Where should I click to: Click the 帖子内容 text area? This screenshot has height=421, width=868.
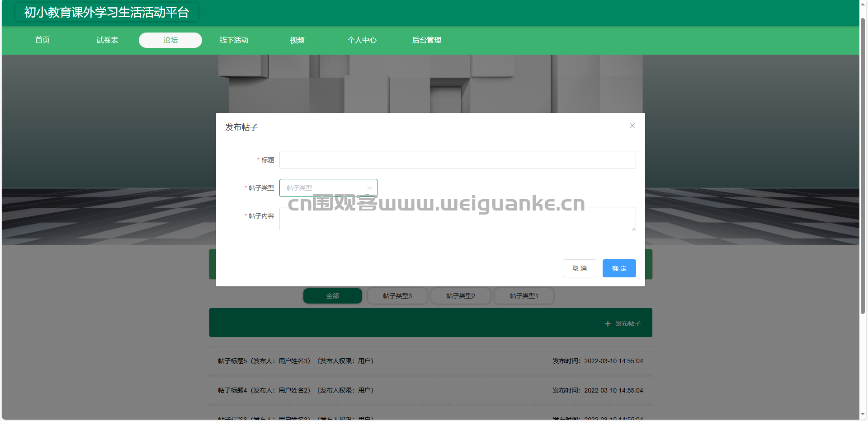click(x=458, y=219)
